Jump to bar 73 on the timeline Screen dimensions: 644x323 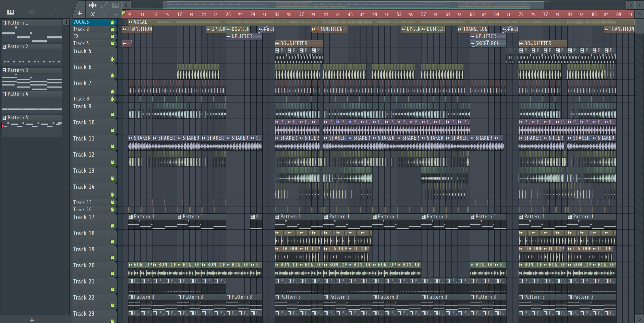(x=521, y=15)
